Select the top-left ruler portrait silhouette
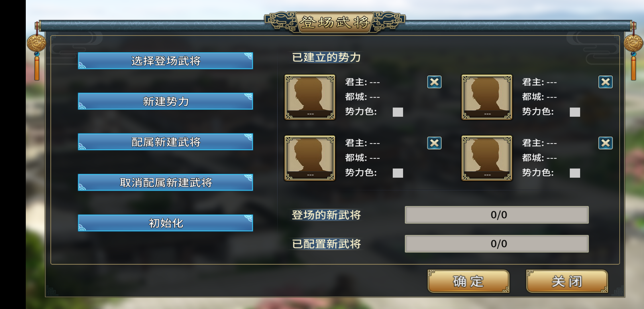 [310, 97]
